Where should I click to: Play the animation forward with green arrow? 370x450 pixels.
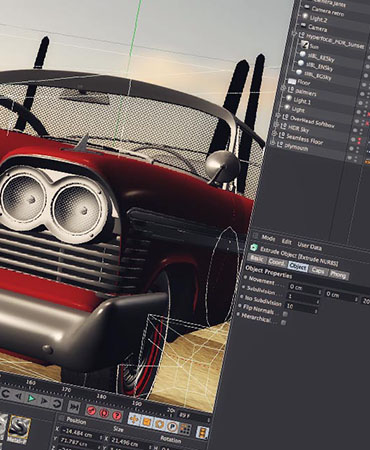click(31, 398)
